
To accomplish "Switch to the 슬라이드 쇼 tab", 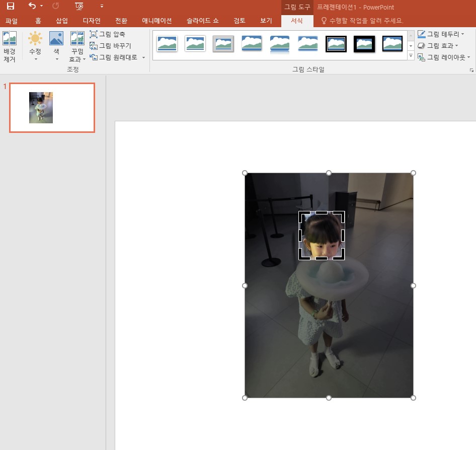I will tap(202, 21).
